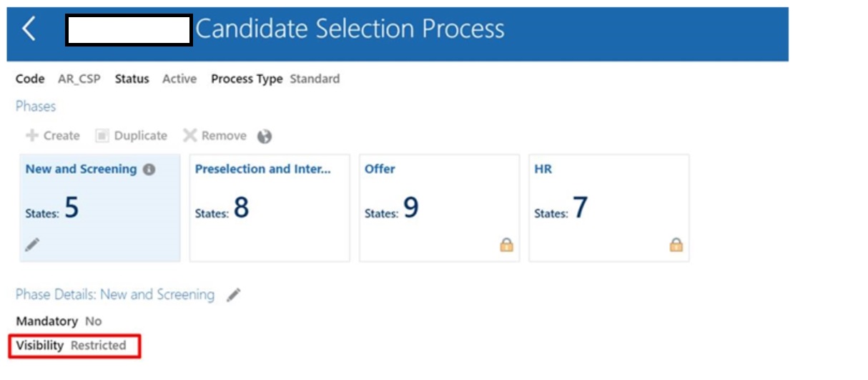Click the States count 7 number
The width and height of the screenshot is (868, 380).
click(580, 208)
